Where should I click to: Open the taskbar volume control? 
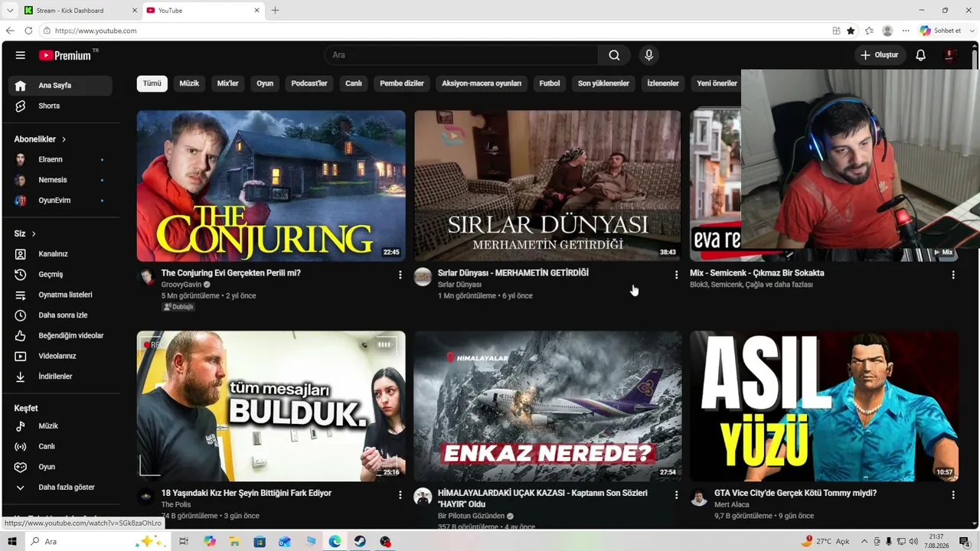913,542
